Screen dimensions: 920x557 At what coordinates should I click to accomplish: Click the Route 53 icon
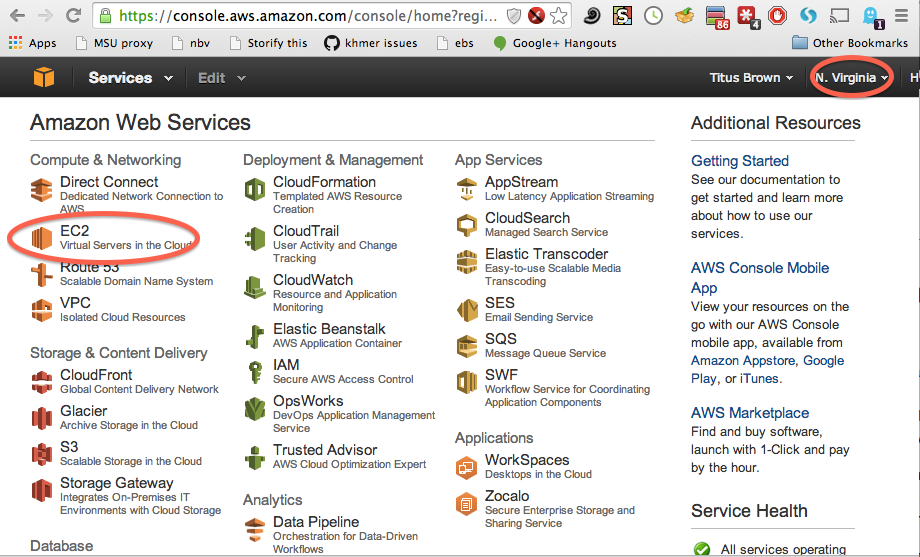click(42, 275)
